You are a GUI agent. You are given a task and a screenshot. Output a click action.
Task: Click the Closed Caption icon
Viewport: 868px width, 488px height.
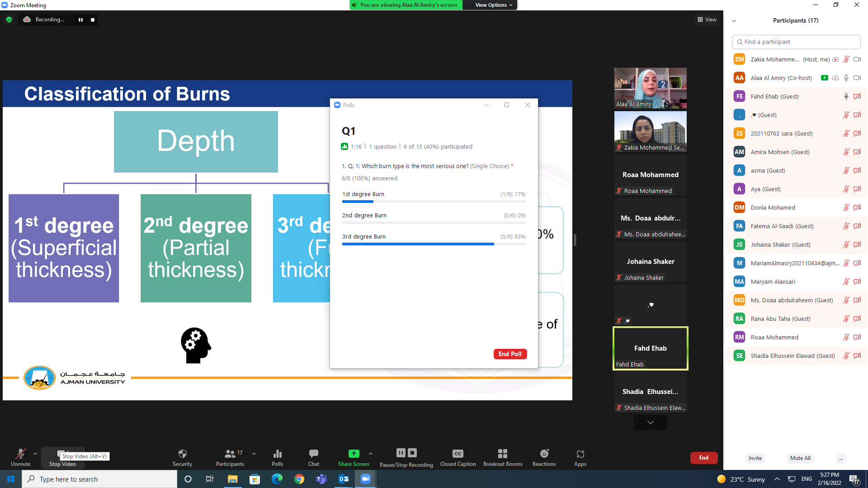pos(458,454)
